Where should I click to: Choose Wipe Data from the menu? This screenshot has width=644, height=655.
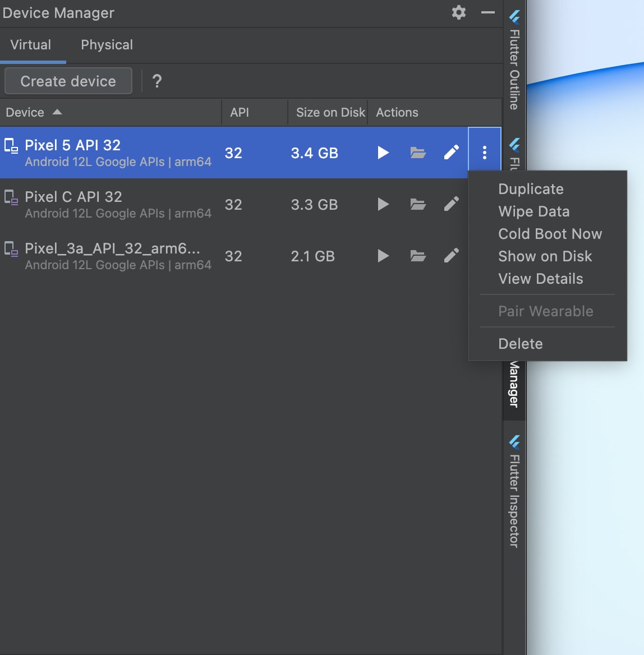tap(533, 211)
